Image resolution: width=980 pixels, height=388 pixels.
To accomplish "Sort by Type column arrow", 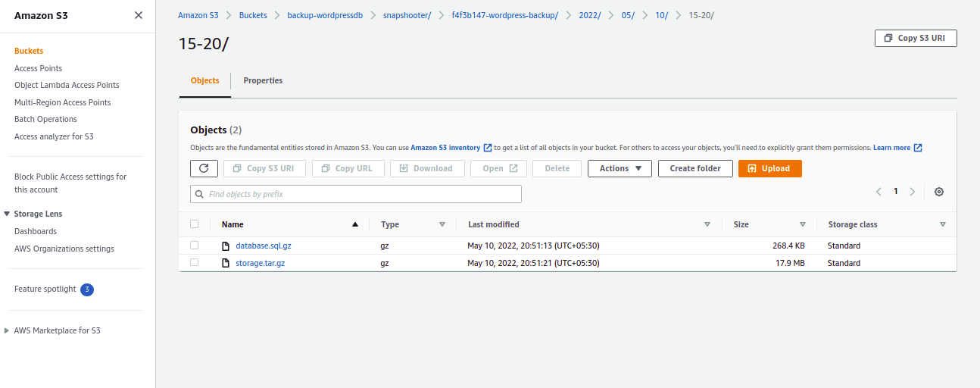I will click(442, 224).
